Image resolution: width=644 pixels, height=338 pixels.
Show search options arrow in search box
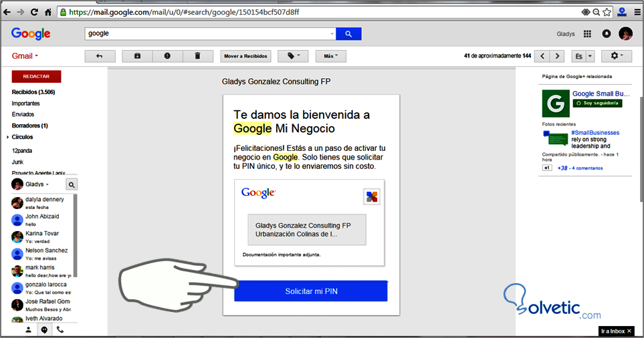tap(332, 33)
